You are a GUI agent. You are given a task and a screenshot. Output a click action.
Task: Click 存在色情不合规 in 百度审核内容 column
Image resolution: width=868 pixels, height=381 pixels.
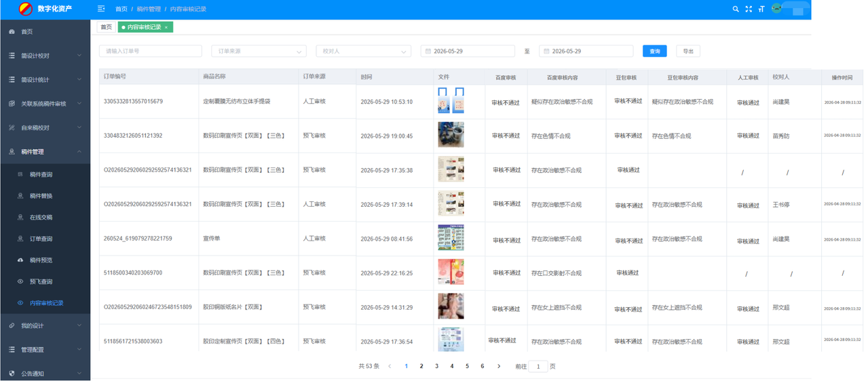point(551,136)
